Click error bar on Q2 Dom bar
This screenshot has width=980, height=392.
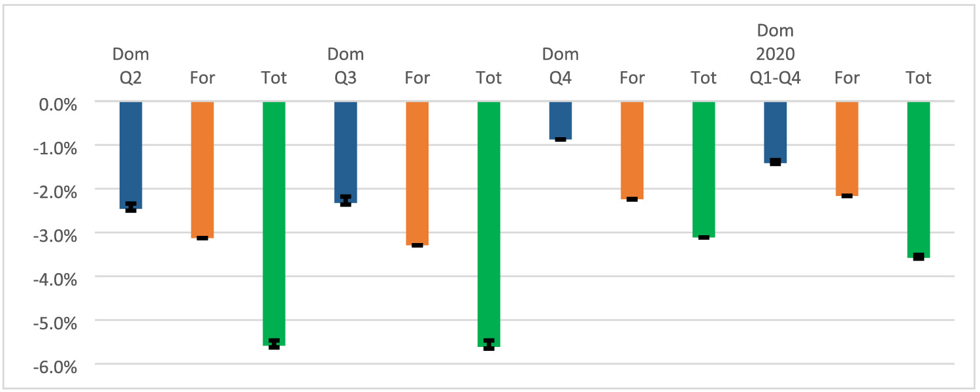pyautogui.click(x=131, y=207)
